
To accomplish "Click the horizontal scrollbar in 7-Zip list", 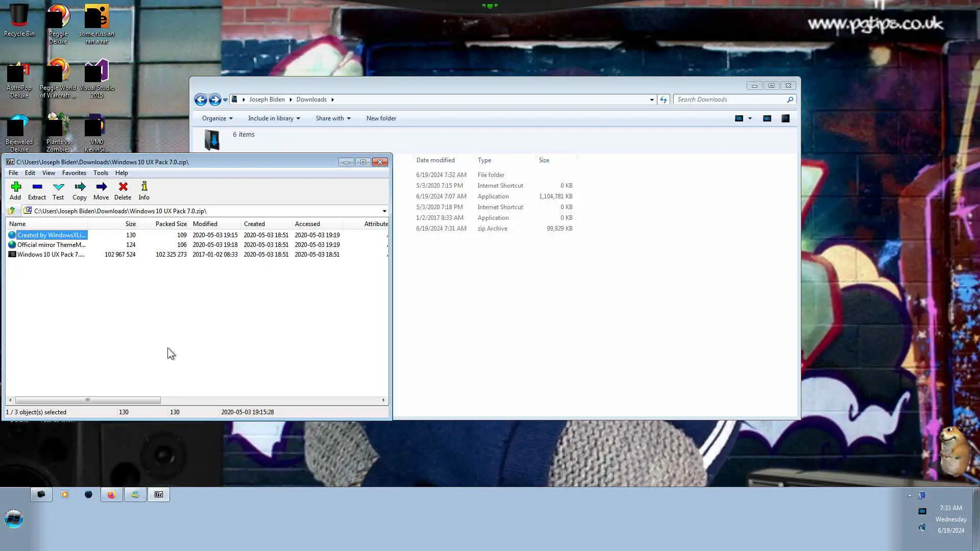I will tap(87, 400).
